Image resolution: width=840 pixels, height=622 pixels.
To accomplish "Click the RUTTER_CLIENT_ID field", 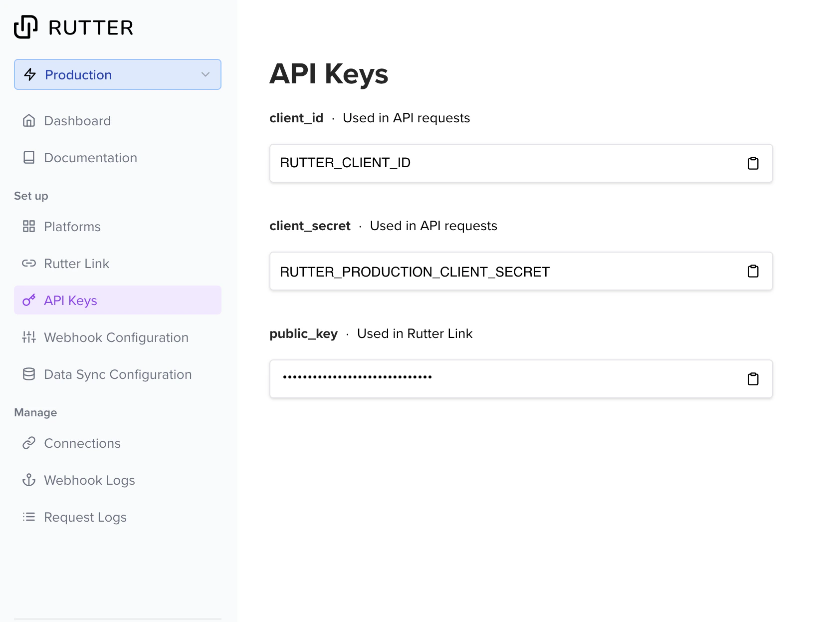I will coord(521,163).
